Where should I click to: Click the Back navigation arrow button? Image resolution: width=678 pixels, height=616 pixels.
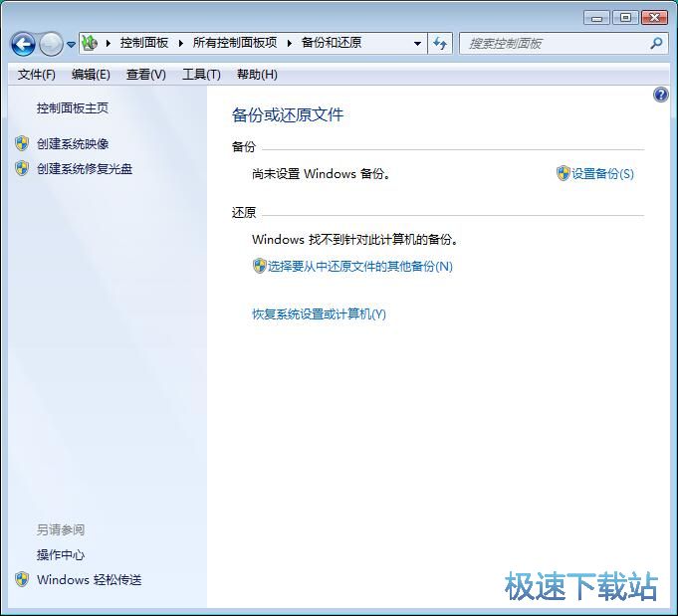23,44
